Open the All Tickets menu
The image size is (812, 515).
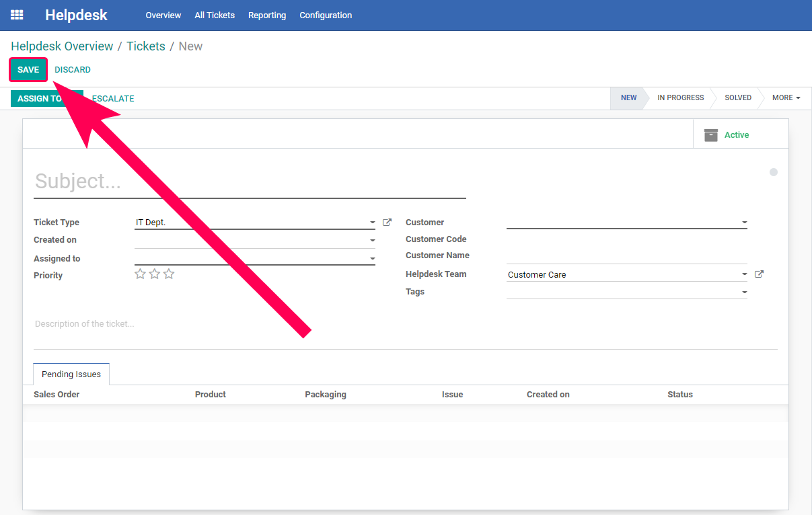tap(215, 15)
